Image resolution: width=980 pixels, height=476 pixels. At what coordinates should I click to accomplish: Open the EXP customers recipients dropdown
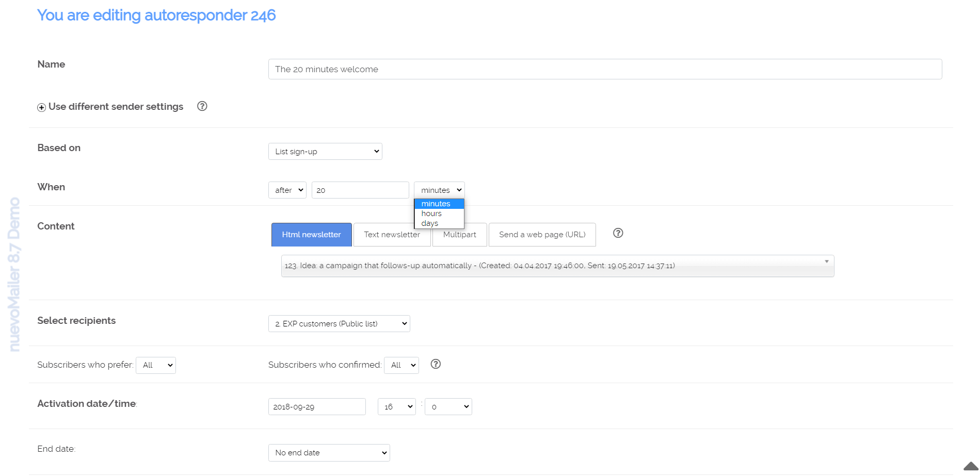[x=339, y=324]
